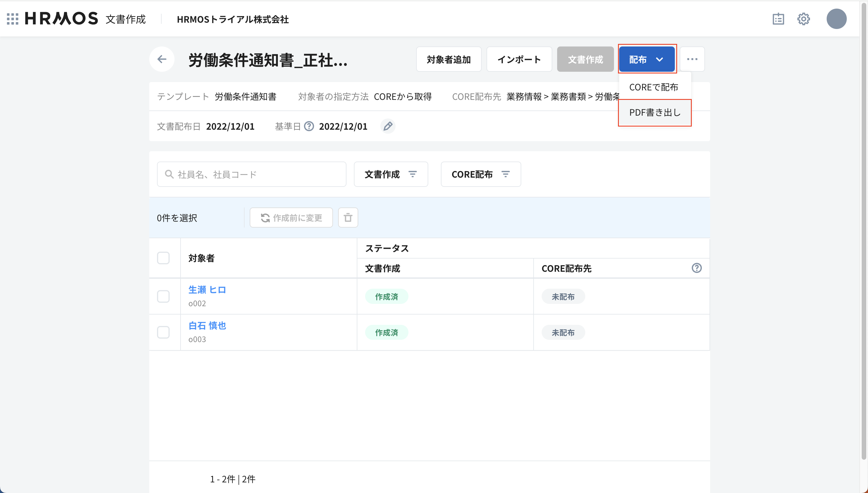The width and height of the screenshot is (868, 493).
Task: Open the three-dots more options menu
Action: 692,59
